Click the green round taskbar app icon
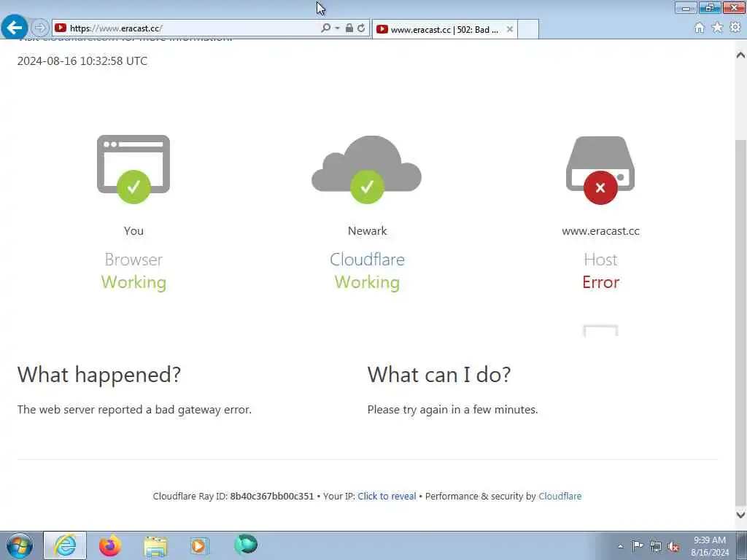This screenshot has height=560, width=747. tap(246, 545)
